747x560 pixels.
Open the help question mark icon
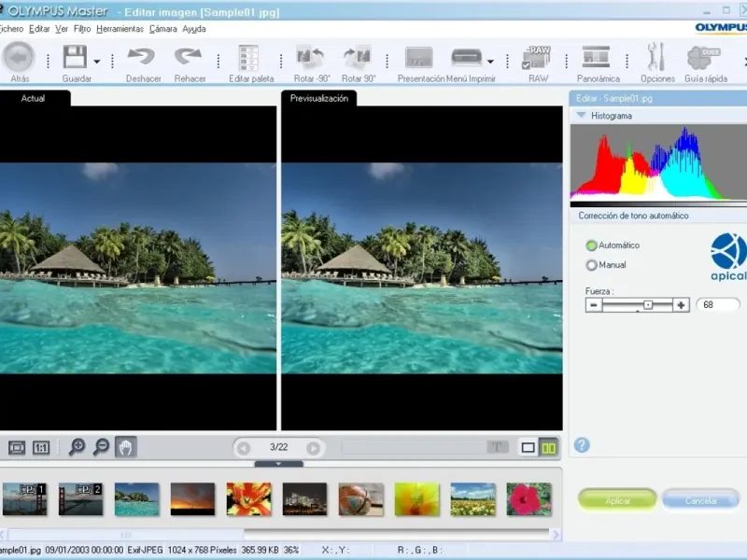click(582, 445)
